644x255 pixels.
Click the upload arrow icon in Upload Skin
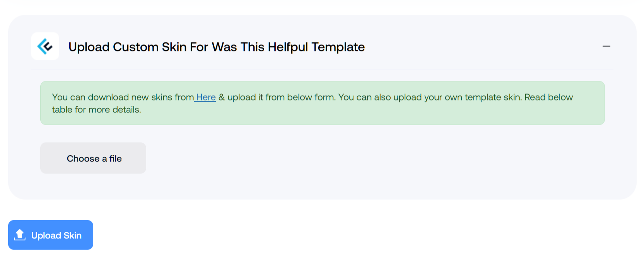(x=20, y=235)
